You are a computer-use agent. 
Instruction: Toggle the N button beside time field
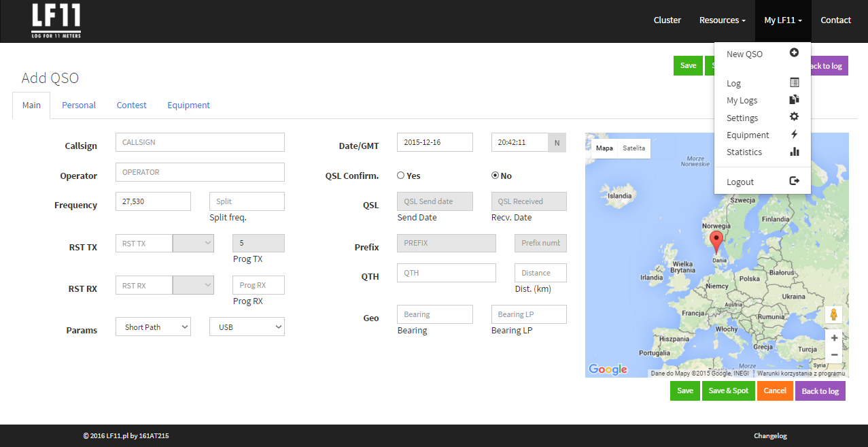(557, 143)
